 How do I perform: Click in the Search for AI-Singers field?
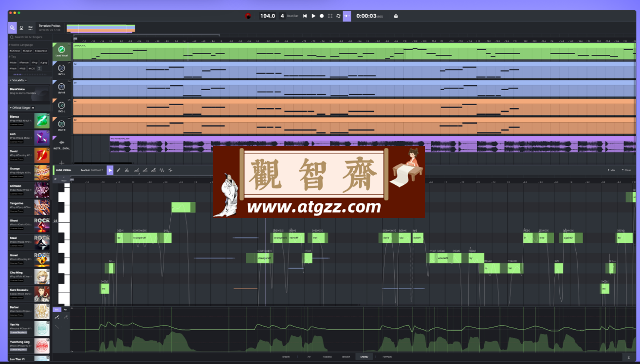pos(30,37)
